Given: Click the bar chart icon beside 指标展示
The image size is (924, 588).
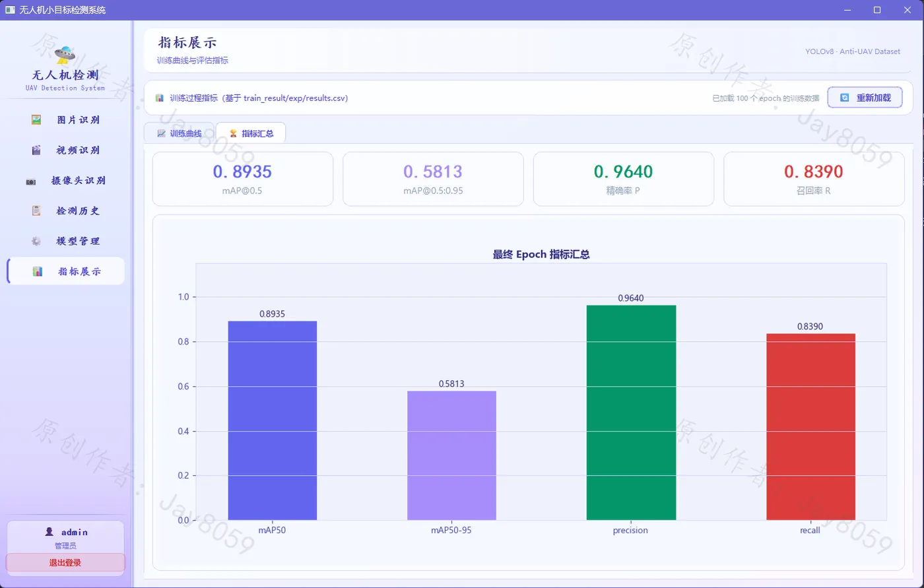Looking at the screenshot, I should [x=38, y=271].
